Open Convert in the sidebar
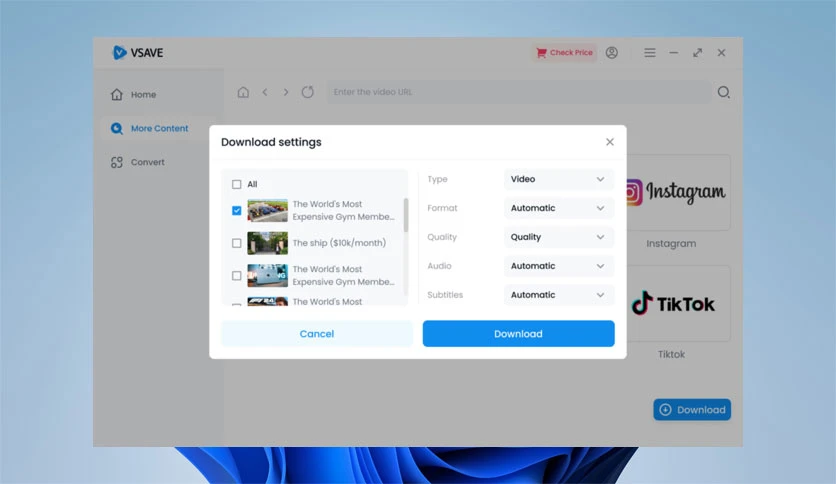836x484 pixels. coord(138,162)
